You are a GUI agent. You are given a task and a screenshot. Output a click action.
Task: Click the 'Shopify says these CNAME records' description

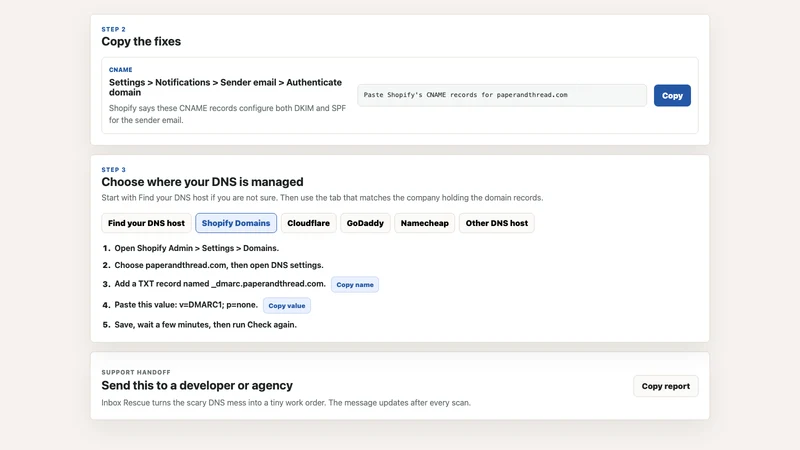tap(227, 114)
